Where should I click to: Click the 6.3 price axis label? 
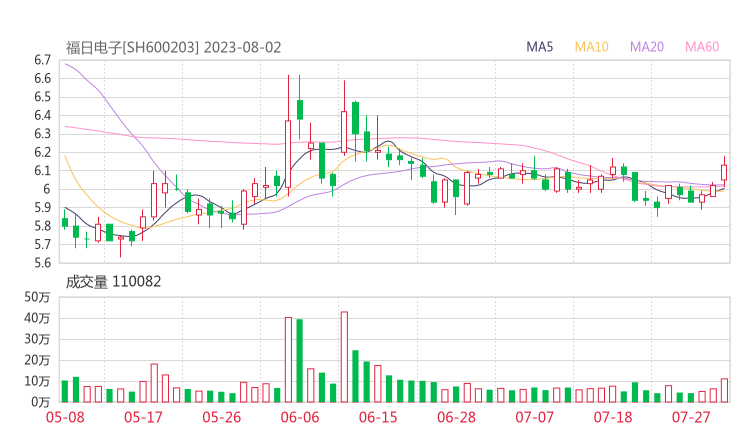click(x=42, y=134)
